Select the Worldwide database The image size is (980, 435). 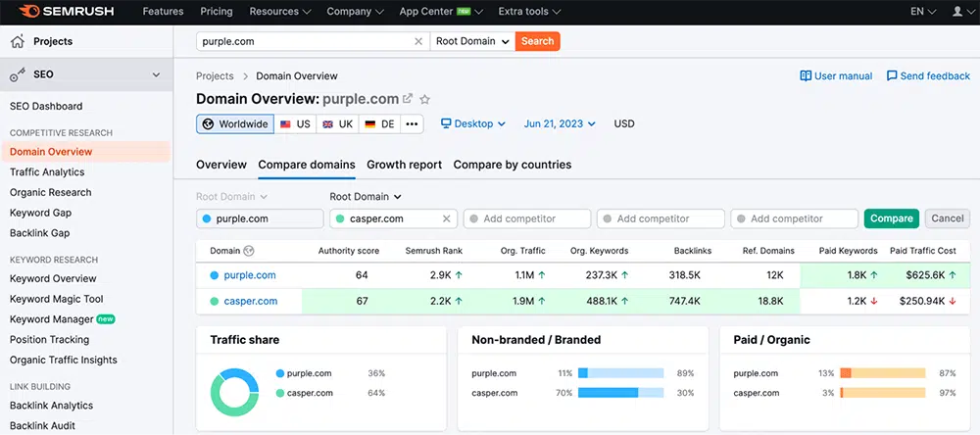pos(235,123)
